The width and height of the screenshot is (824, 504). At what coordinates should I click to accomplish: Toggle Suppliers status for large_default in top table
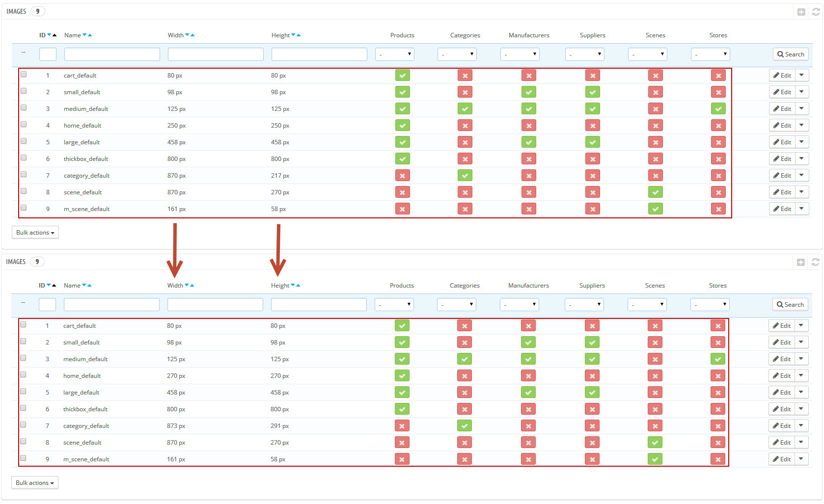tap(592, 142)
